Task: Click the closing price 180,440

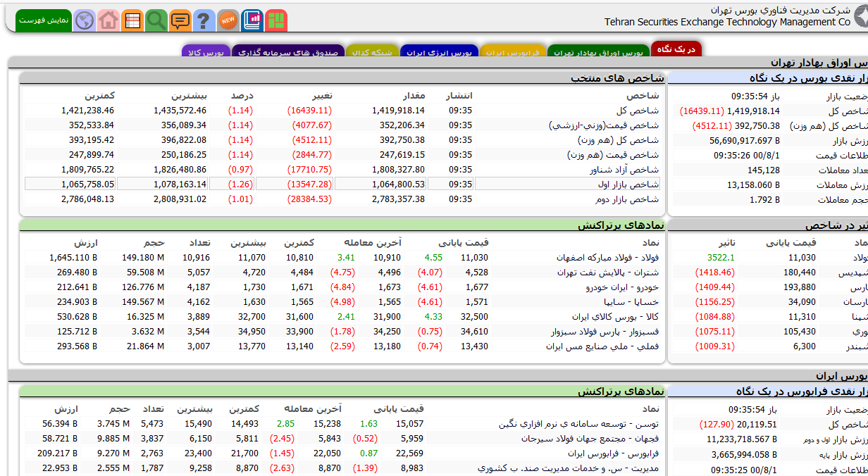Action: 800,273
